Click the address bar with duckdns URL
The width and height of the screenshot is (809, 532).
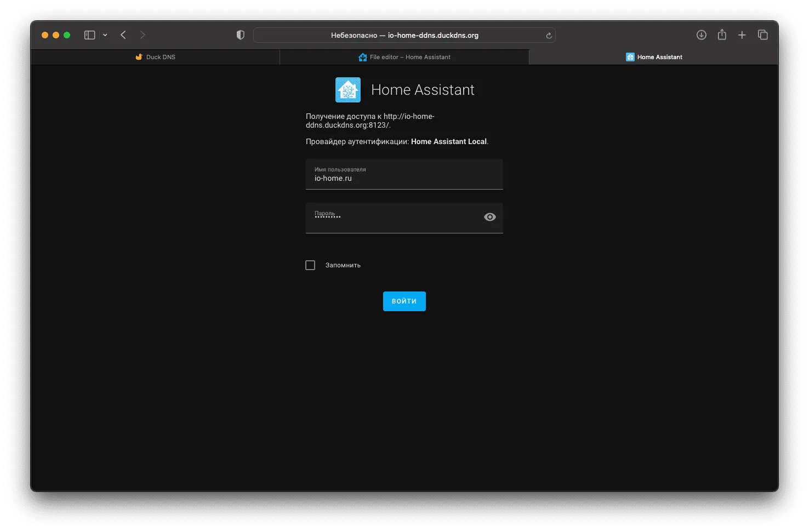tap(404, 35)
